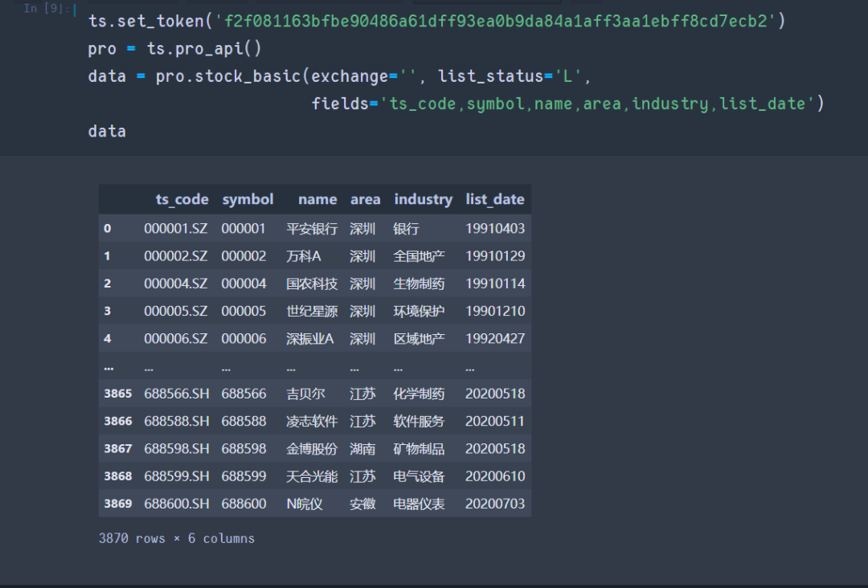
Task: Click the stock name 世纪星源
Action: coord(312,311)
